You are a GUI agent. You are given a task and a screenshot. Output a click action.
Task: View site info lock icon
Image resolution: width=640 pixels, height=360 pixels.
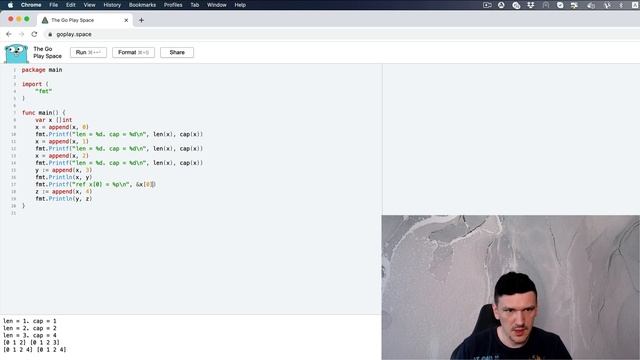click(50, 34)
